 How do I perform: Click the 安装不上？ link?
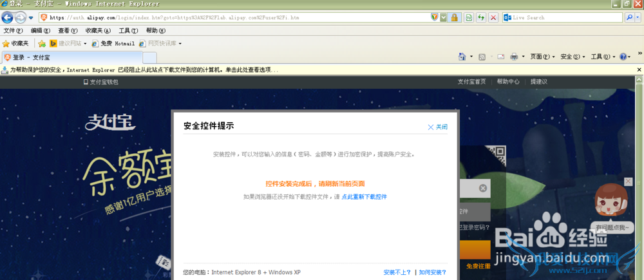click(x=397, y=272)
